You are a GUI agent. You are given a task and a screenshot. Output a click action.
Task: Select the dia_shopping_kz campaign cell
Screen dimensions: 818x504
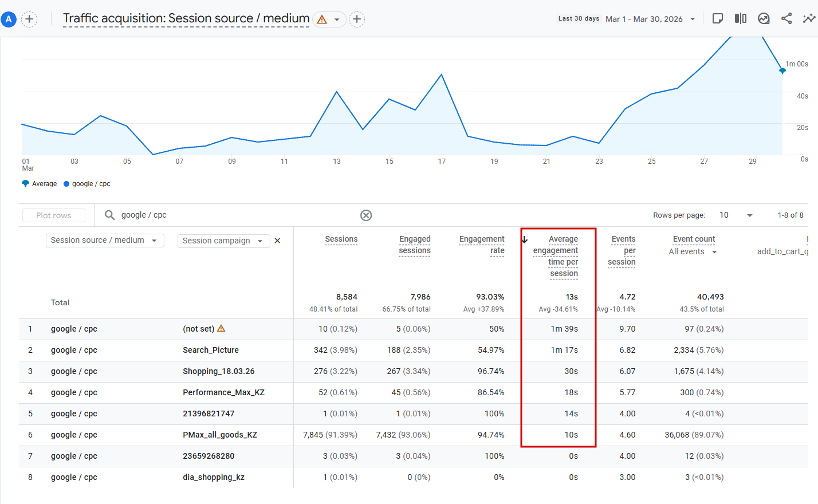point(214,478)
